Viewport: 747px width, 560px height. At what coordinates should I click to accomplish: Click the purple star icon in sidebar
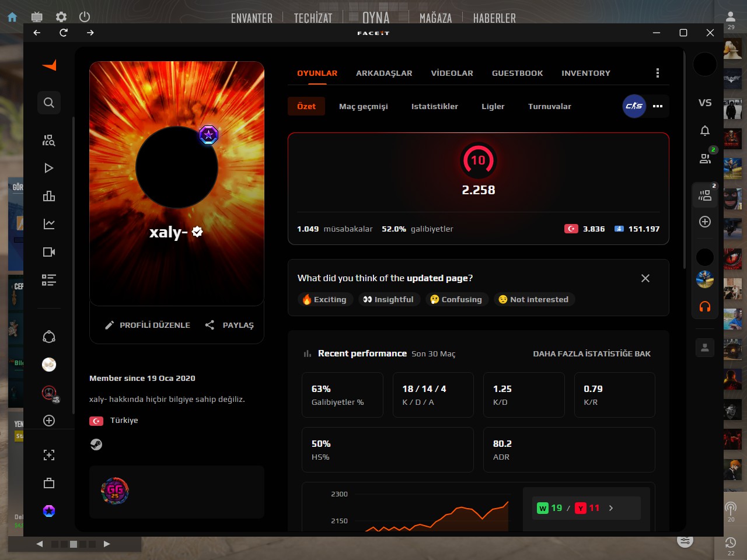click(49, 511)
